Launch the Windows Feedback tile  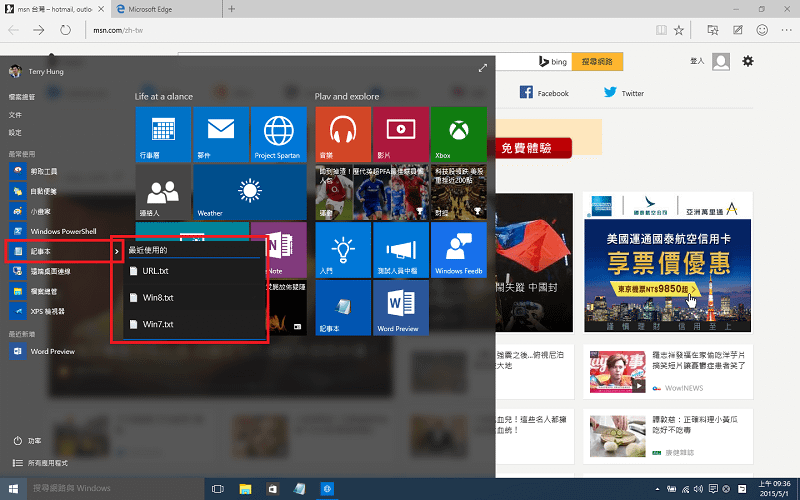(459, 250)
